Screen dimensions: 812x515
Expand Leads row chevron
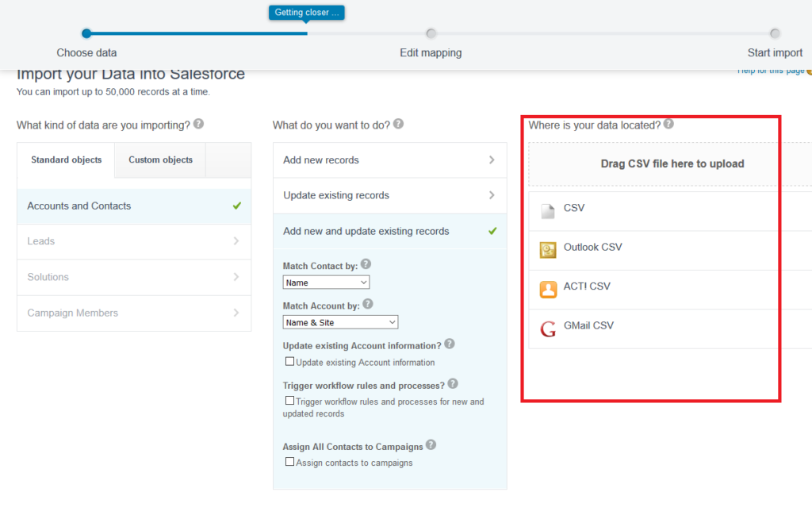pyautogui.click(x=236, y=241)
